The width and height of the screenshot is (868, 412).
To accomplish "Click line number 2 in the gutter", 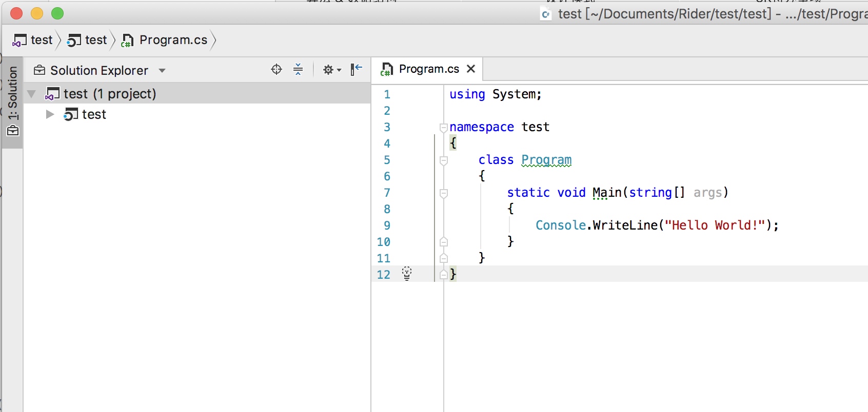I will click(x=387, y=111).
